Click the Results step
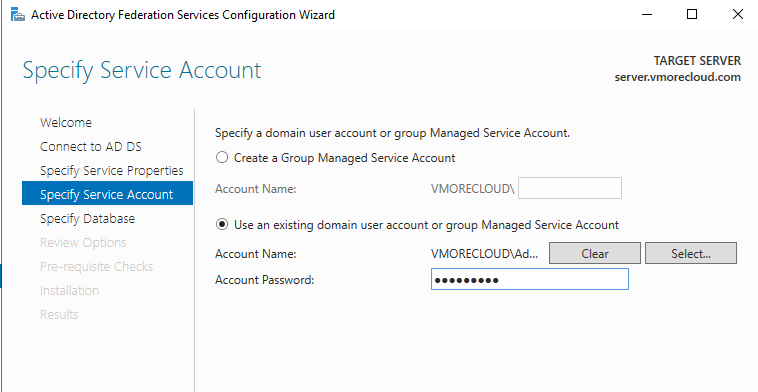Screen dimensions: 758x392 [x=59, y=315]
